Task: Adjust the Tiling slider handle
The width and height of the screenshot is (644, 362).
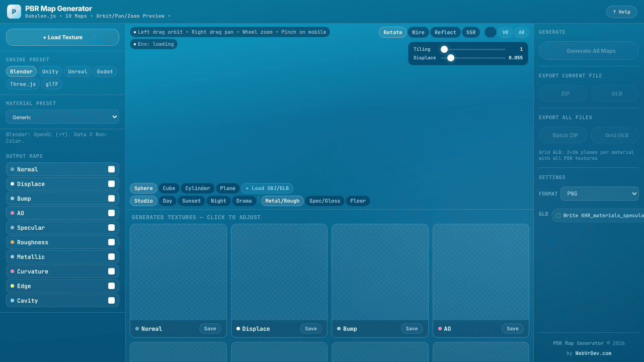Action: click(444, 49)
